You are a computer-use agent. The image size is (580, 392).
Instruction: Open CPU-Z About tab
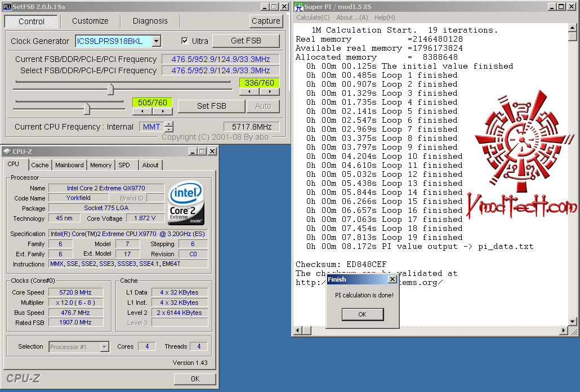coord(150,165)
